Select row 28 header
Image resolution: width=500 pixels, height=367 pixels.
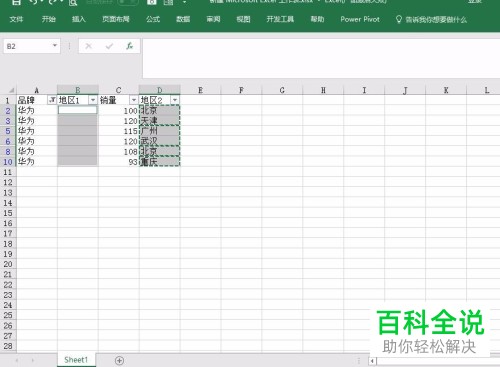(x=8, y=346)
